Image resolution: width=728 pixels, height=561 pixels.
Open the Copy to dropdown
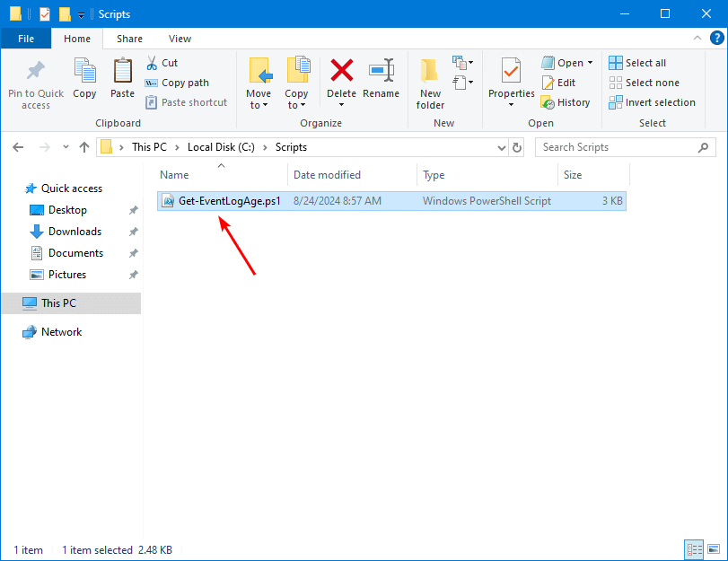point(297,83)
